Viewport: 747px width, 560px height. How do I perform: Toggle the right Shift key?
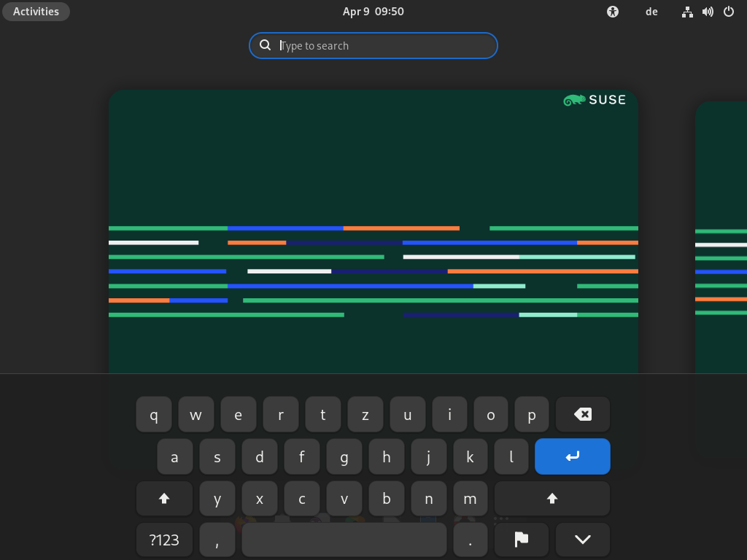[x=552, y=498]
